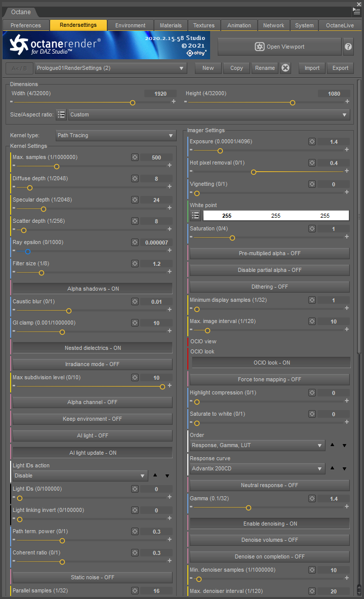
Task: Open the Order dropdown
Action: click(258, 446)
